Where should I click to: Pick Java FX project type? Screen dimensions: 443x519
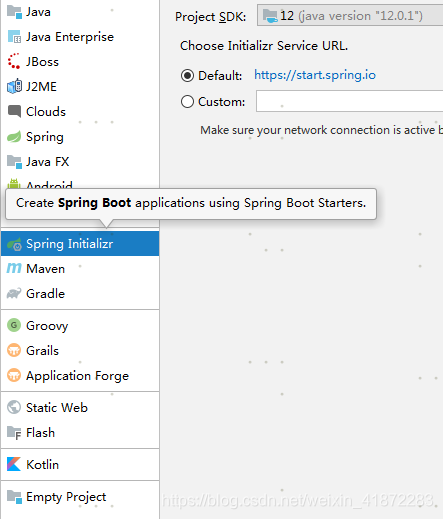pos(80,162)
